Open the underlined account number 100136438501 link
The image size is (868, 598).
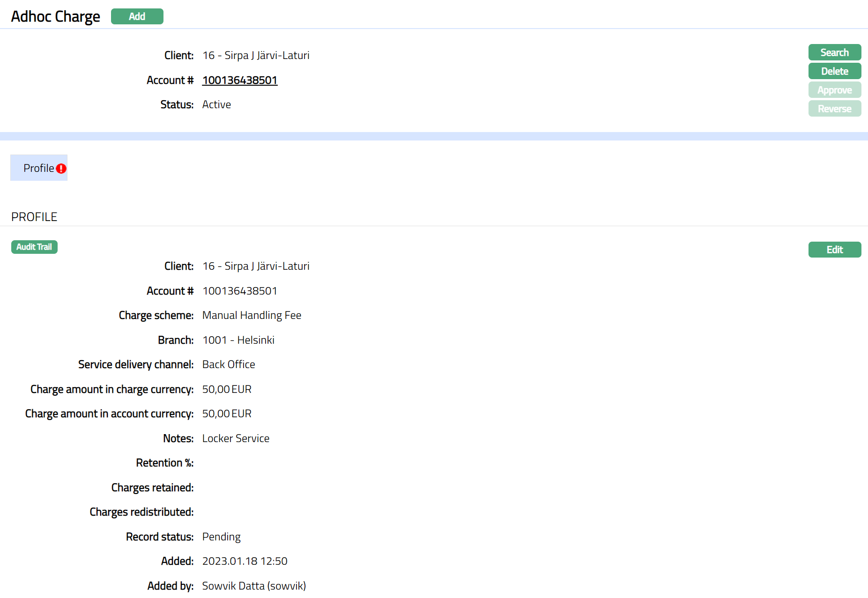pyautogui.click(x=239, y=80)
